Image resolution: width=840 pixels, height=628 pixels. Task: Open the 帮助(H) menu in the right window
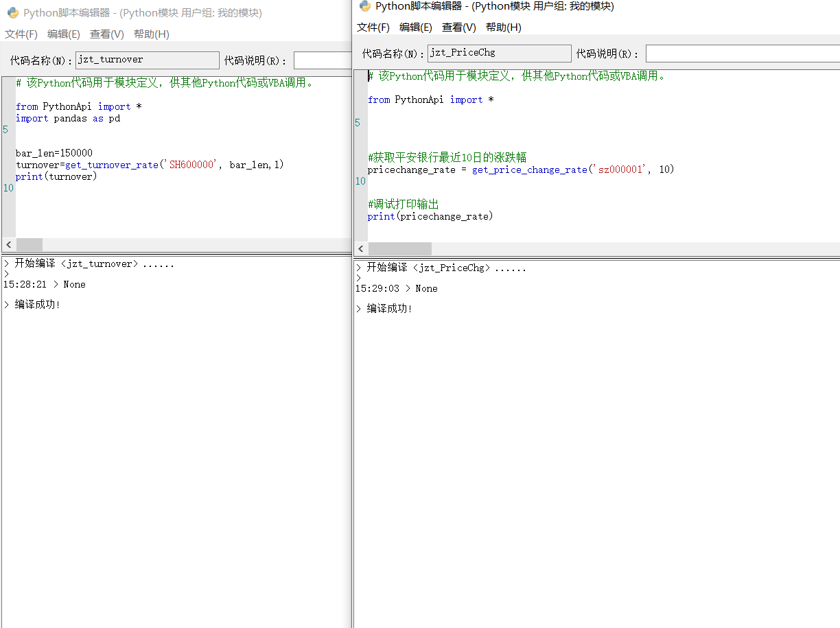tap(504, 27)
